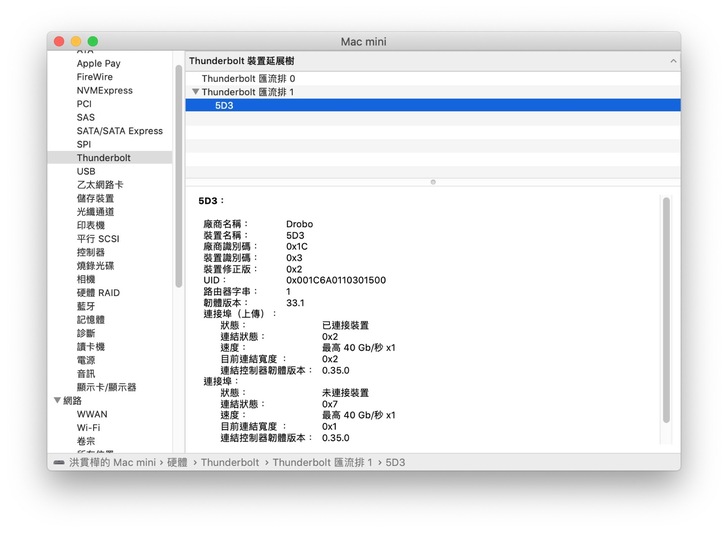Select 顯示卡/顯示器 in sidebar
Viewport: 728px width, 533px height.
point(106,387)
